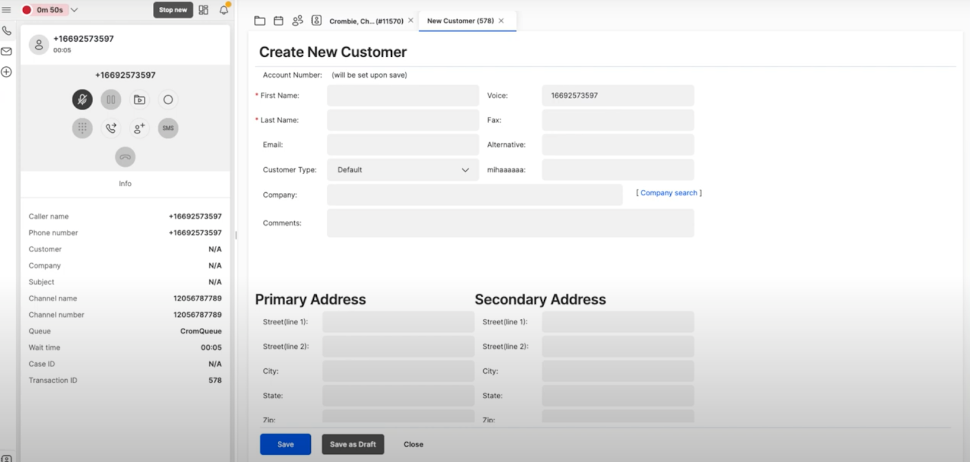
Task: Follow the Company search link
Action: tap(668, 193)
